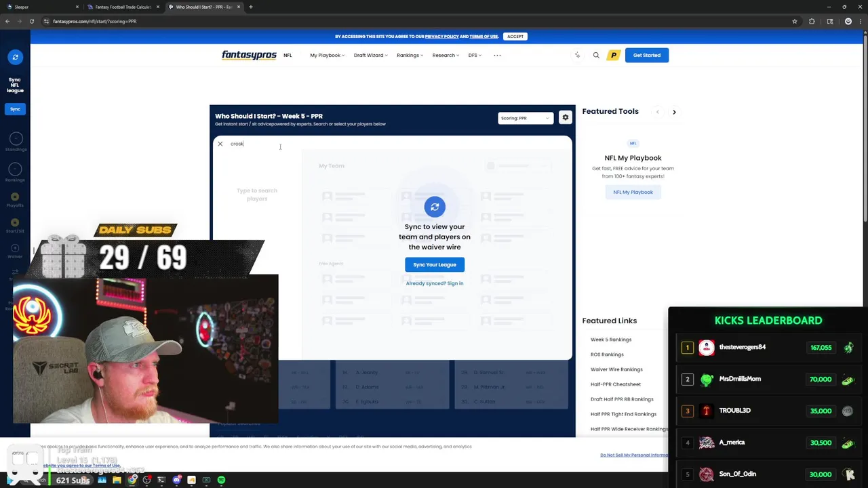
Task: Expand the Research menu
Action: (x=446, y=55)
